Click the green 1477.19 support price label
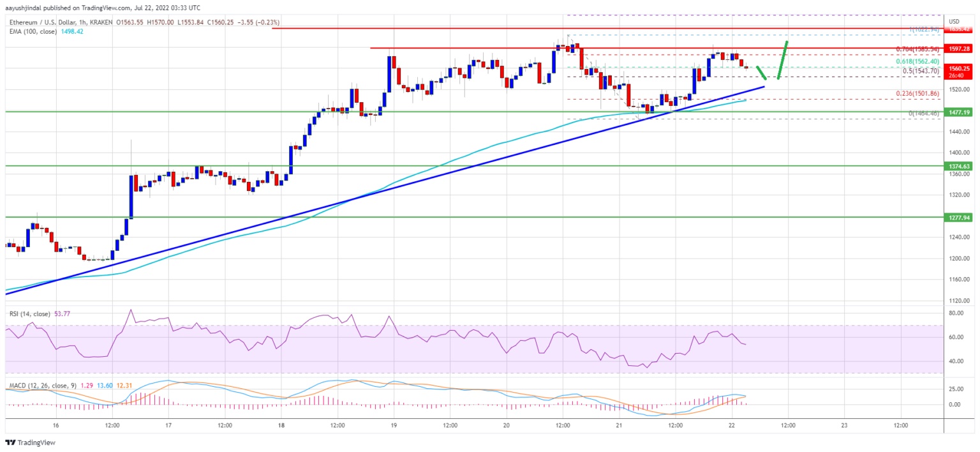Viewport: 980px width, 452px height. (x=959, y=112)
